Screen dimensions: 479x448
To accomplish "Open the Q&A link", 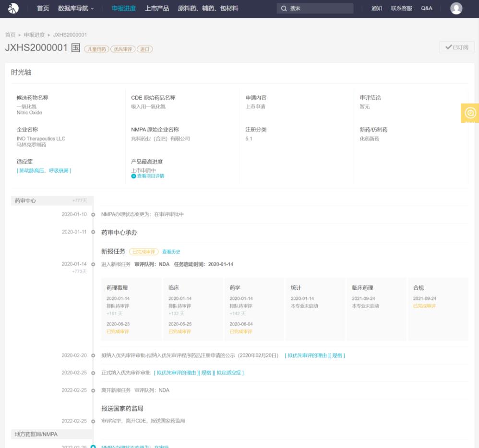I will click(x=427, y=9).
